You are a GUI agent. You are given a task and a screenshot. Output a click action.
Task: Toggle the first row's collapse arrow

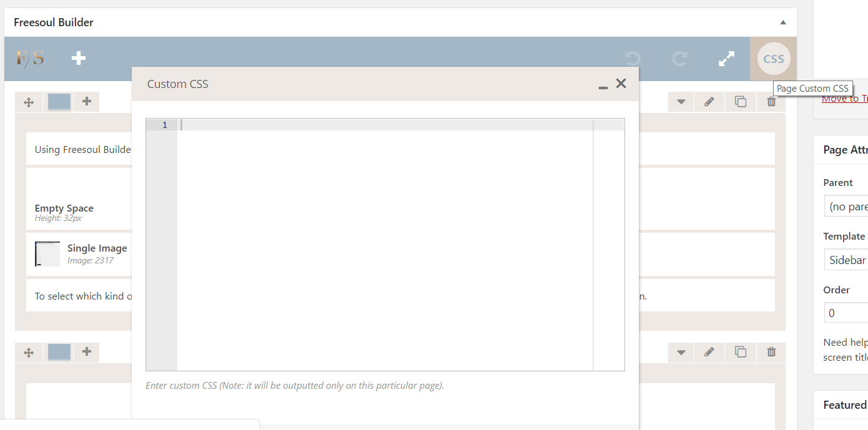click(x=681, y=102)
